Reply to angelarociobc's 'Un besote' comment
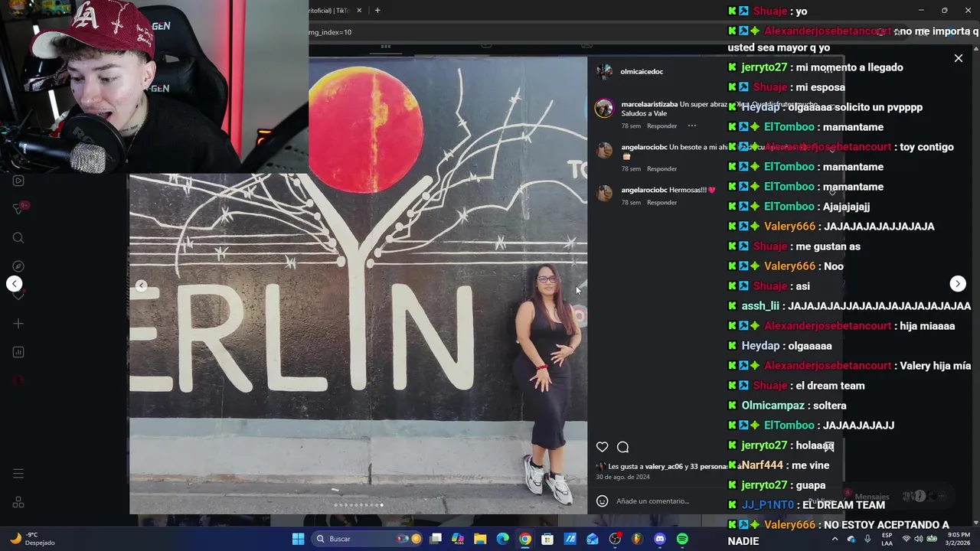 click(x=662, y=169)
